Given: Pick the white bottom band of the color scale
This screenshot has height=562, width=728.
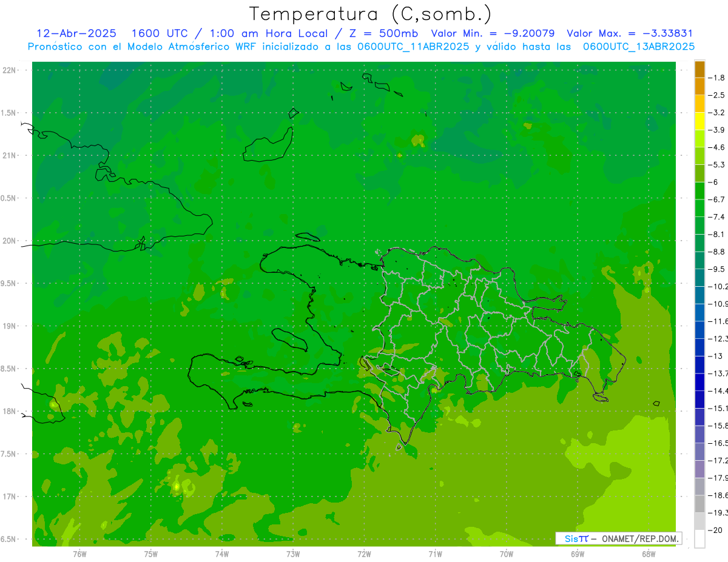Looking at the screenshot, I should (x=699, y=538).
